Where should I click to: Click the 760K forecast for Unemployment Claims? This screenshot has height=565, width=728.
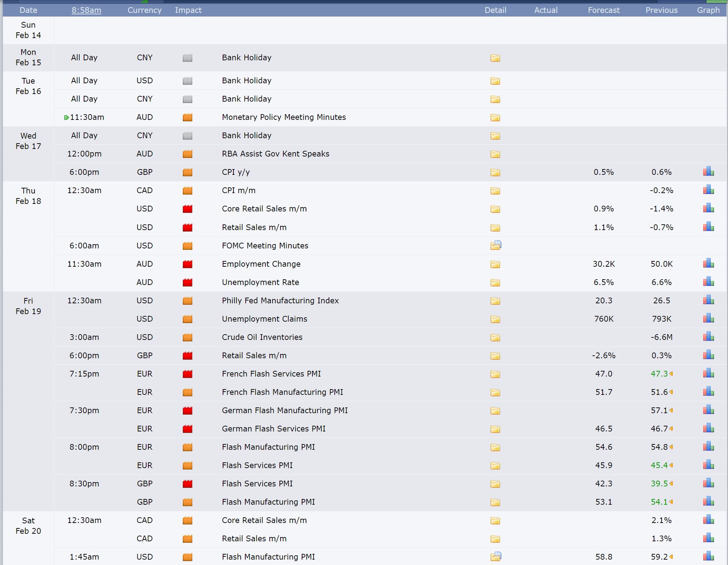coord(604,319)
